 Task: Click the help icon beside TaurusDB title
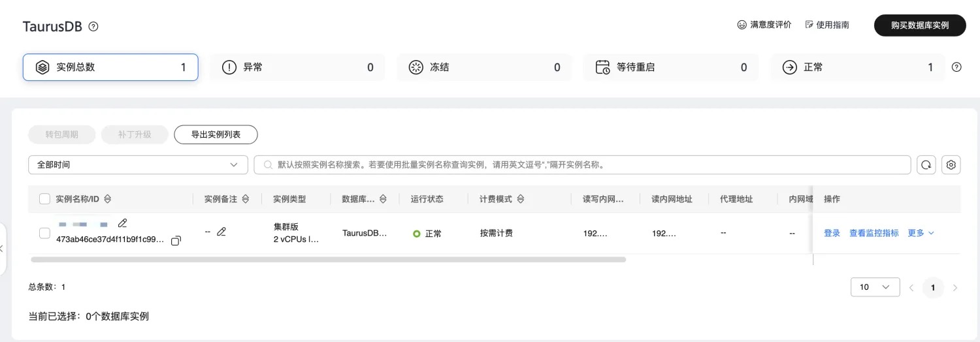click(93, 27)
